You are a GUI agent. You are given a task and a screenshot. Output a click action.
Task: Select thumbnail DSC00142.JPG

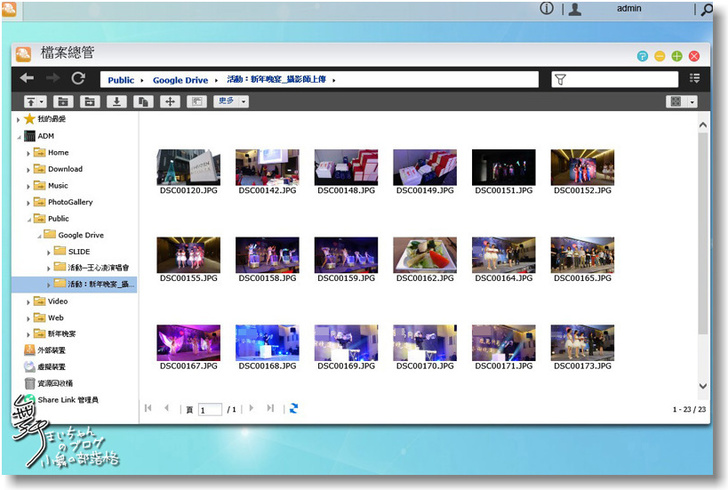click(267, 167)
